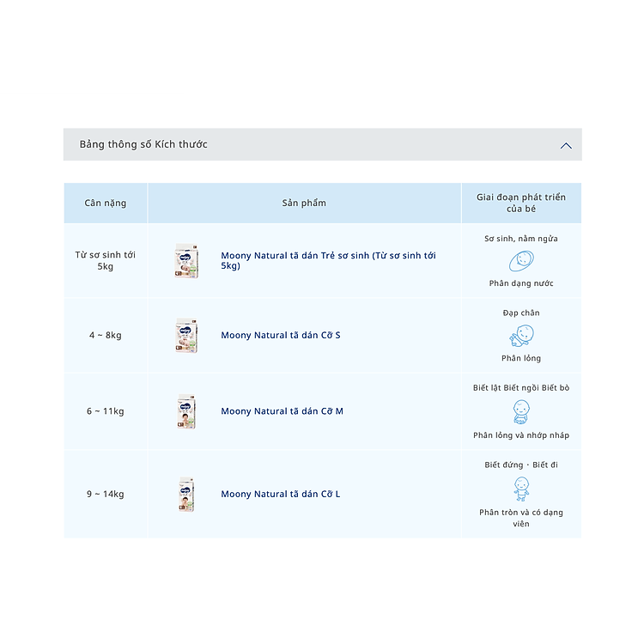The height and width of the screenshot is (644, 644).
Task: Click the newborn diaper package thumbnail
Action: tap(186, 260)
